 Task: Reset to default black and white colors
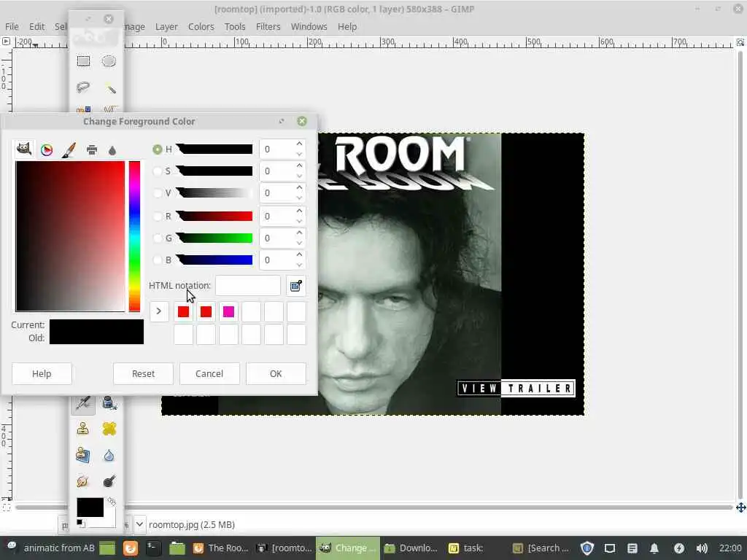(80, 524)
